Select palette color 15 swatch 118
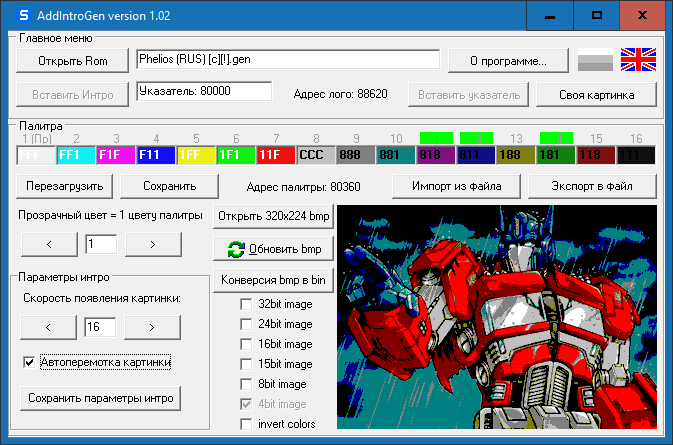This screenshot has height=445, width=673. [596, 155]
